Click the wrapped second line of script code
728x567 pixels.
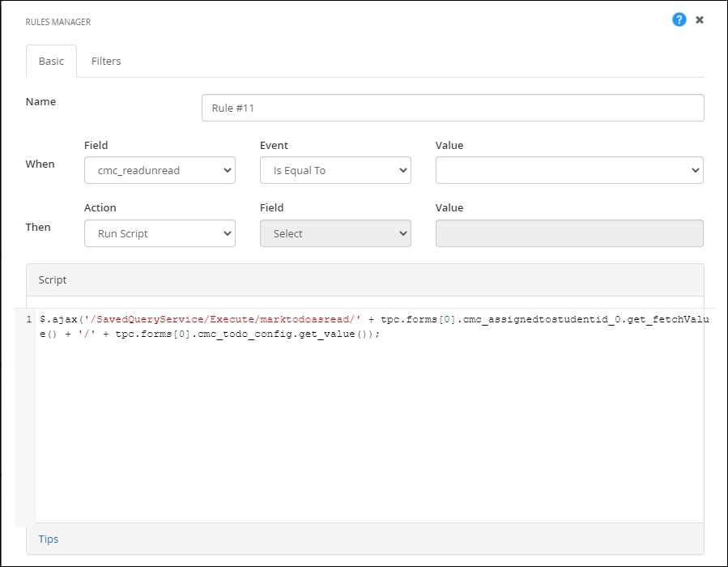(211, 335)
